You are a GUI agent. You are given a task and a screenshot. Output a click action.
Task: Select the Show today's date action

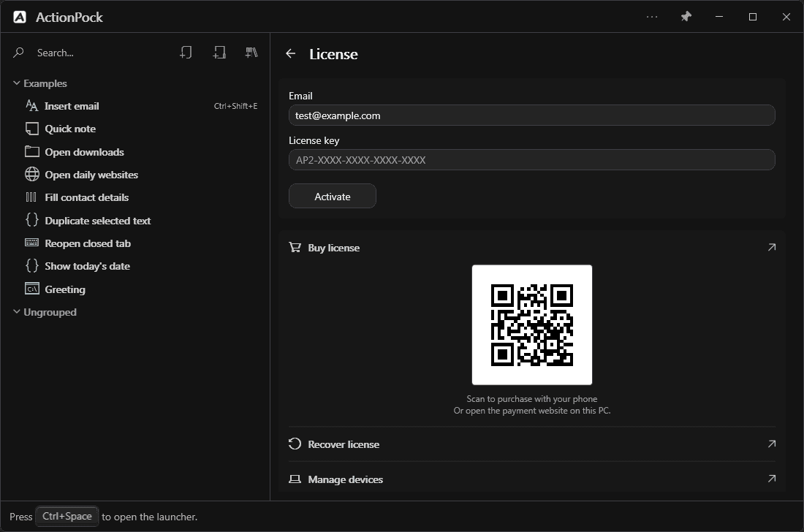coord(135,266)
